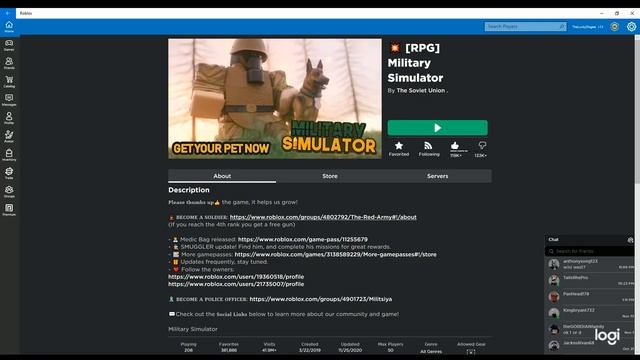
Task: Open the Profile sidebar icon
Action: (x=9, y=118)
